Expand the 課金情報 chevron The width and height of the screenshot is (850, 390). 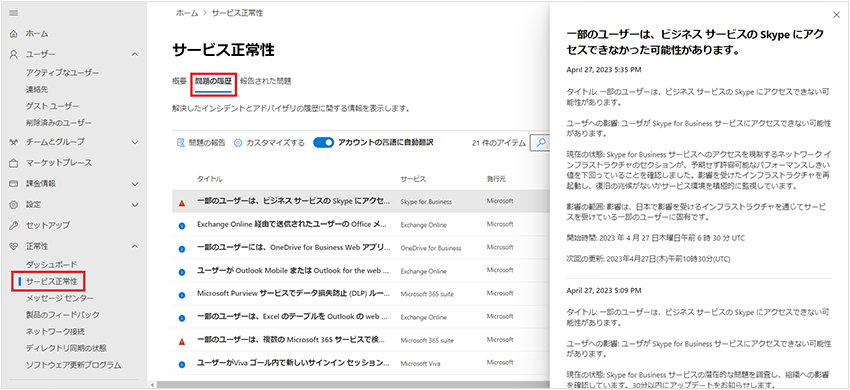pos(135,184)
